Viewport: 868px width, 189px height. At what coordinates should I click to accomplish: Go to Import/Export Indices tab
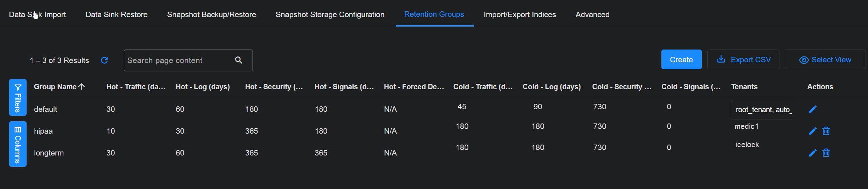(520, 15)
